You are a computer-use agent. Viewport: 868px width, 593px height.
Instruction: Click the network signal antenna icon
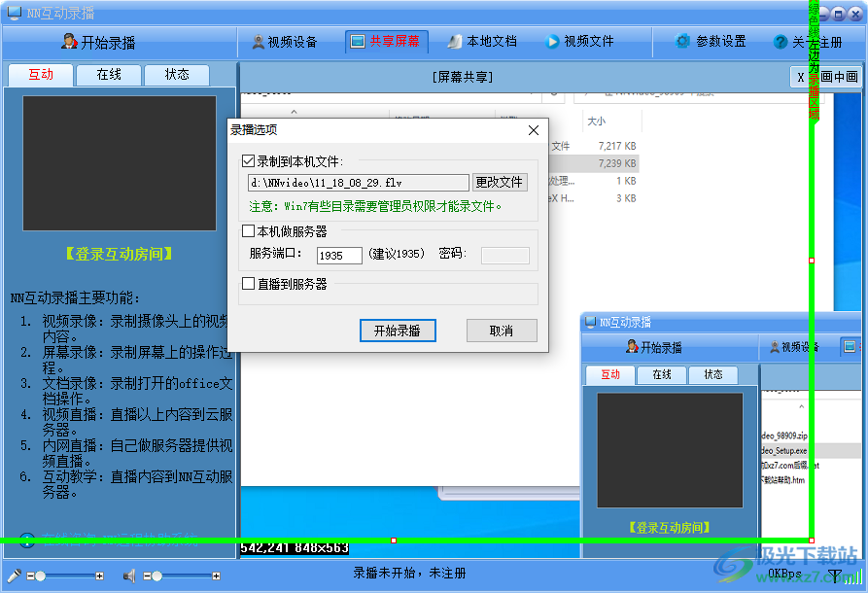(x=835, y=576)
